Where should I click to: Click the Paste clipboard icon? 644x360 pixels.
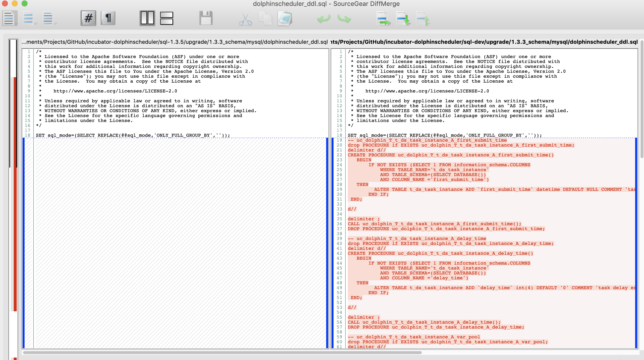pyautogui.click(x=285, y=18)
